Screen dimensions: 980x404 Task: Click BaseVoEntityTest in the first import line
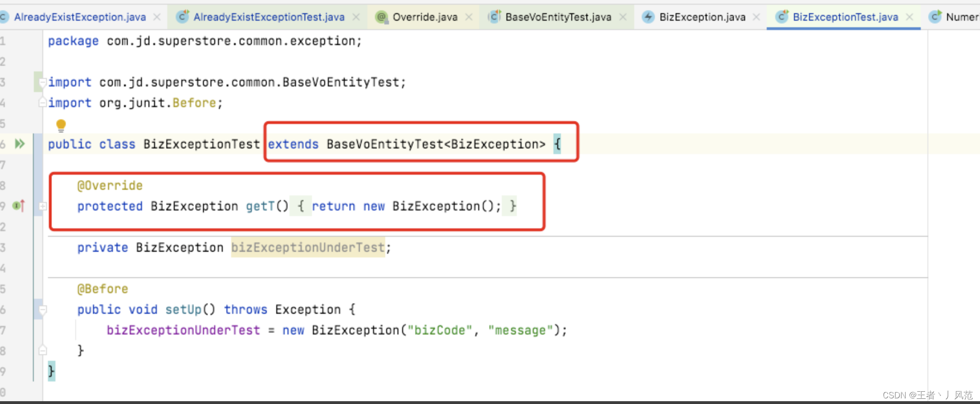(x=341, y=82)
